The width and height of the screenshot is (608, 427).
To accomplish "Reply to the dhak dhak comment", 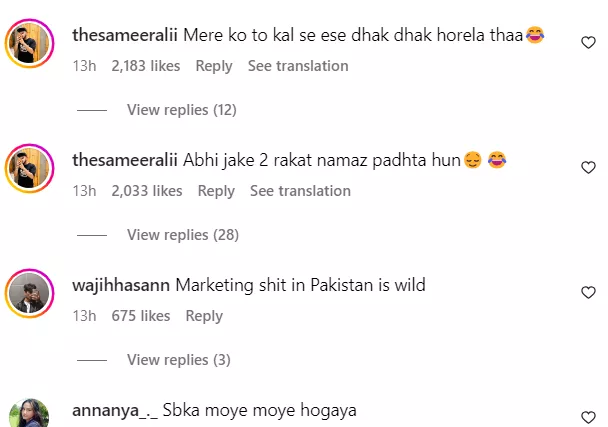I will pyautogui.click(x=214, y=66).
